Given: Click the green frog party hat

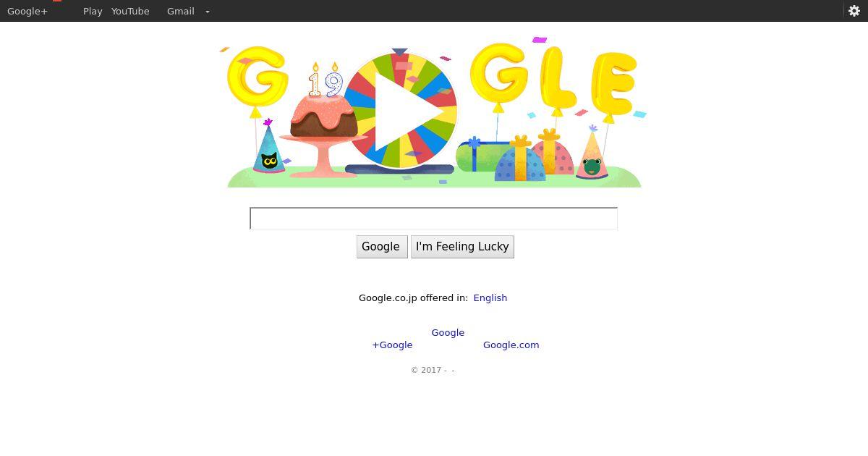Looking at the screenshot, I should [592, 153].
